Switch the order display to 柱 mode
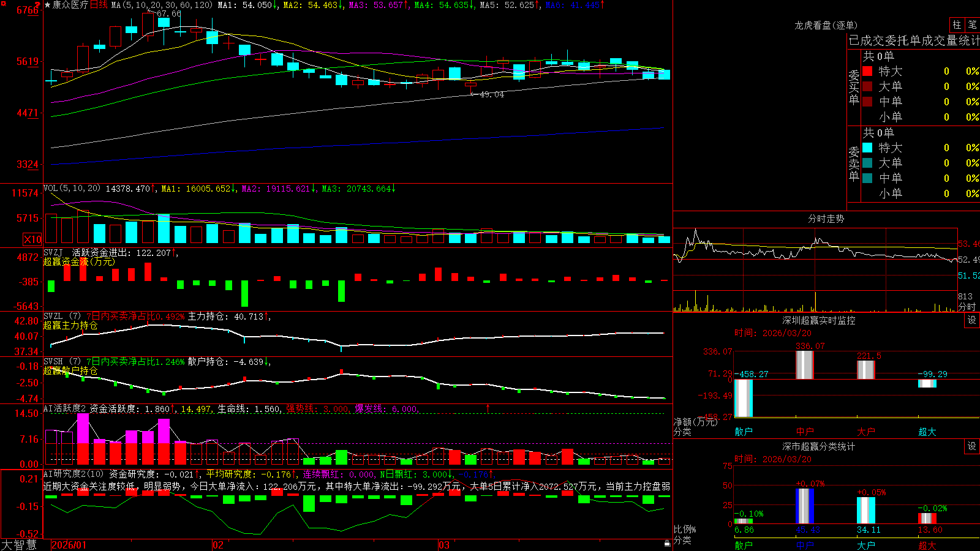The width and height of the screenshot is (980, 551). click(957, 24)
